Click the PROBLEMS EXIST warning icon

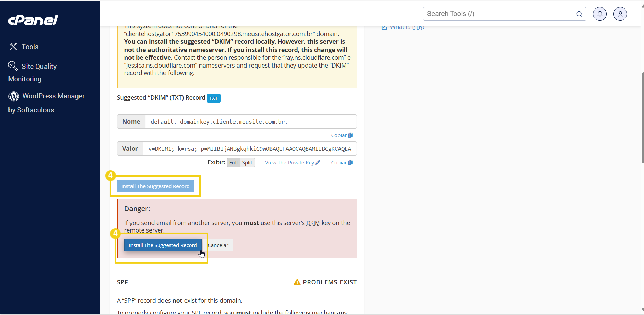(297, 282)
